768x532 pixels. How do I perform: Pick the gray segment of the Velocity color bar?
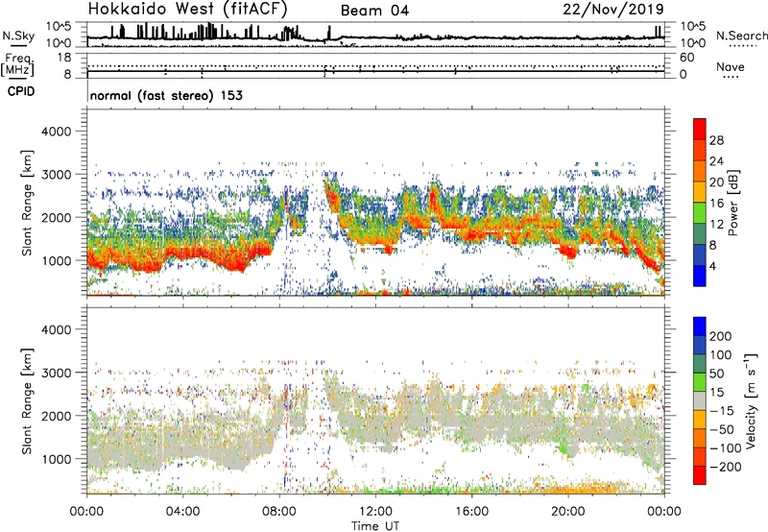click(x=700, y=401)
